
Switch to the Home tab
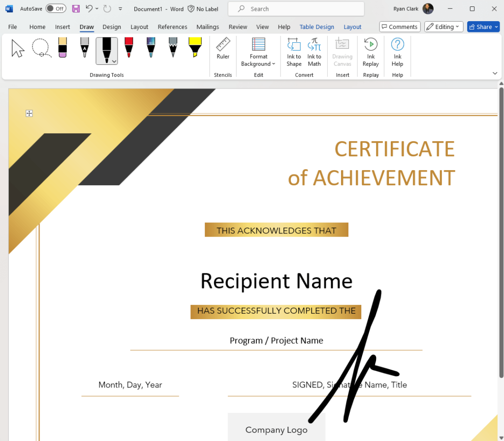37,27
